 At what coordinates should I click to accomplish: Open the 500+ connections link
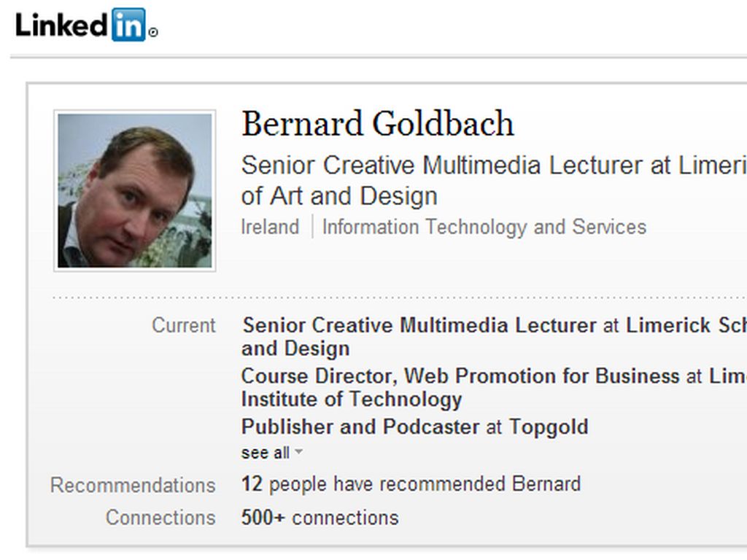(320, 518)
